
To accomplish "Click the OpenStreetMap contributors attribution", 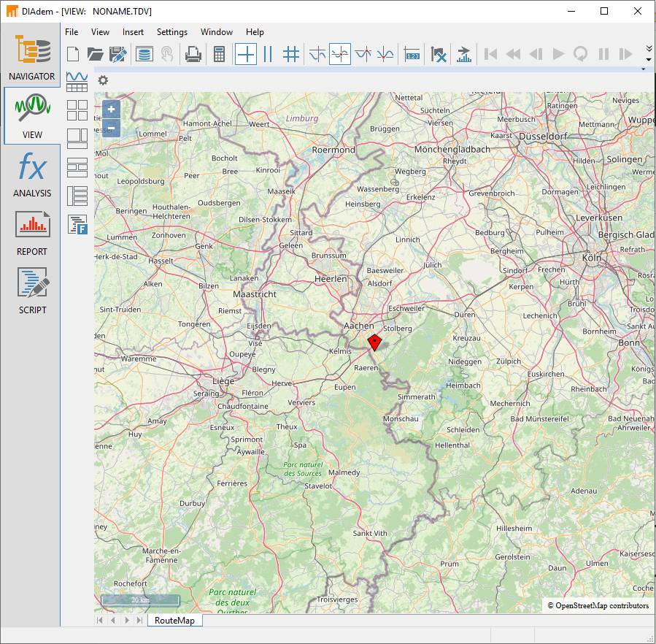I will click(598, 605).
